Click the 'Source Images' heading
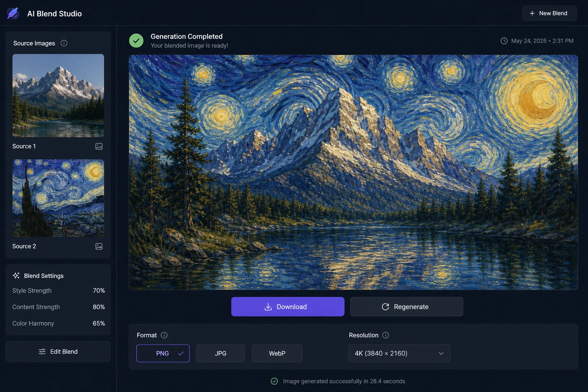The image size is (588, 392). pos(34,43)
